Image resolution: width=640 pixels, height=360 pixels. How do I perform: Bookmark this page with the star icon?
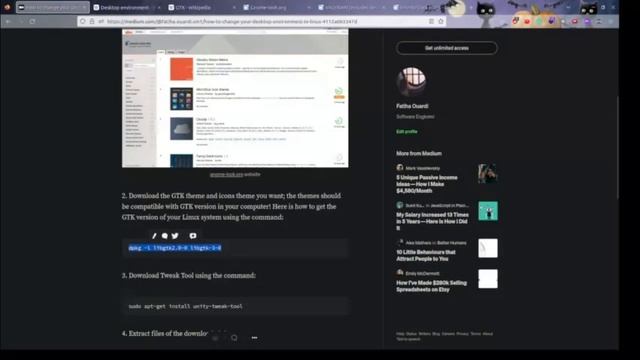(441, 21)
